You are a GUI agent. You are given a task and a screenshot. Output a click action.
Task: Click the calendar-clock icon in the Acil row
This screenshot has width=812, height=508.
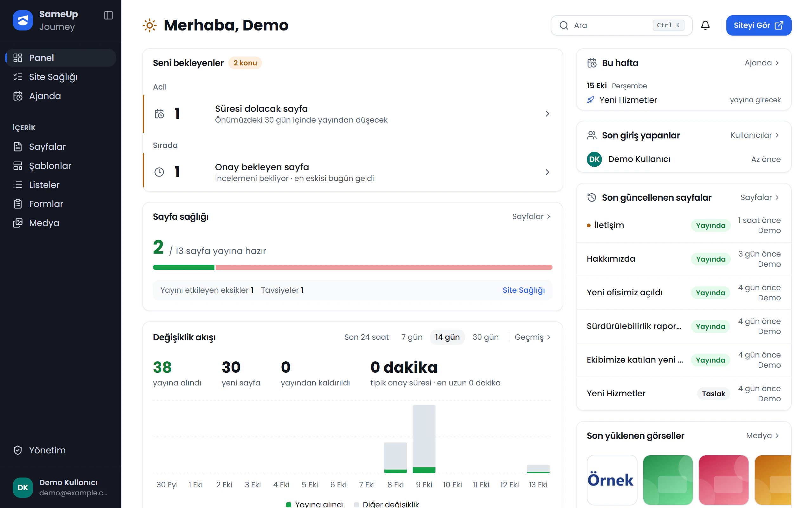click(159, 114)
